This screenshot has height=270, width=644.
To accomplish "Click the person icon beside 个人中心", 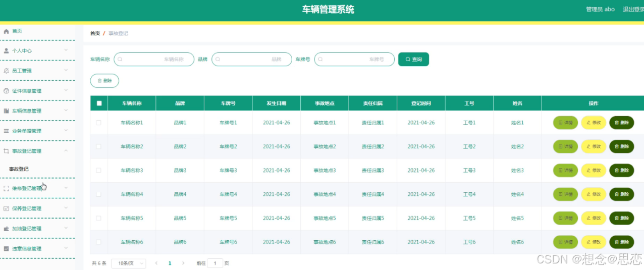I will click(x=6, y=51).
